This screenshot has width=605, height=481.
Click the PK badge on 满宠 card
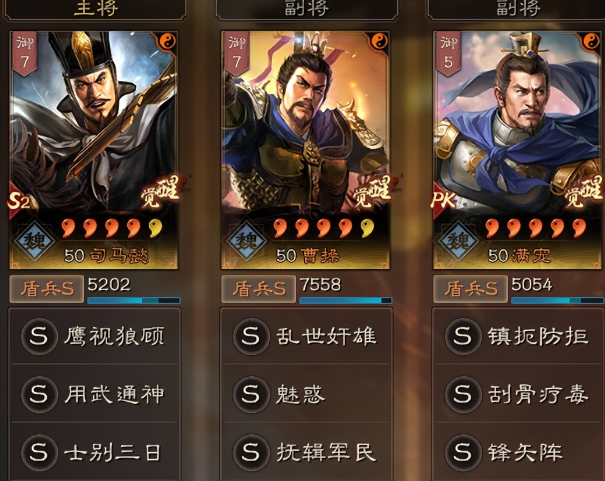point(443,200)
